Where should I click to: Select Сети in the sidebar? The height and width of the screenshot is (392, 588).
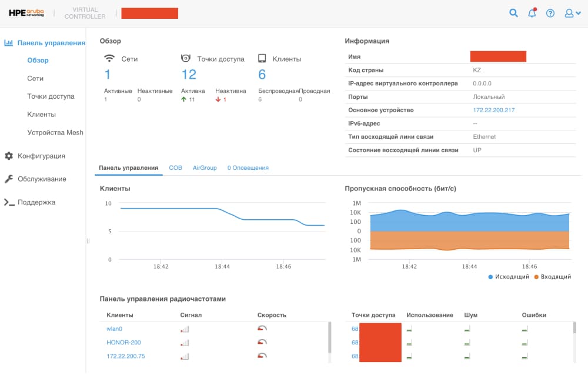[35, 78]
